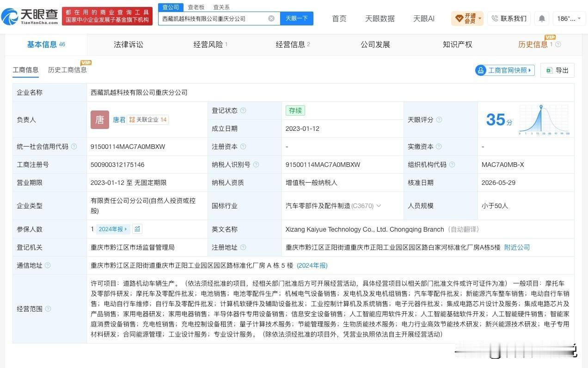Click the chart icon beside 2024年报
Screen dimensions: 588x368
[137, 229]
